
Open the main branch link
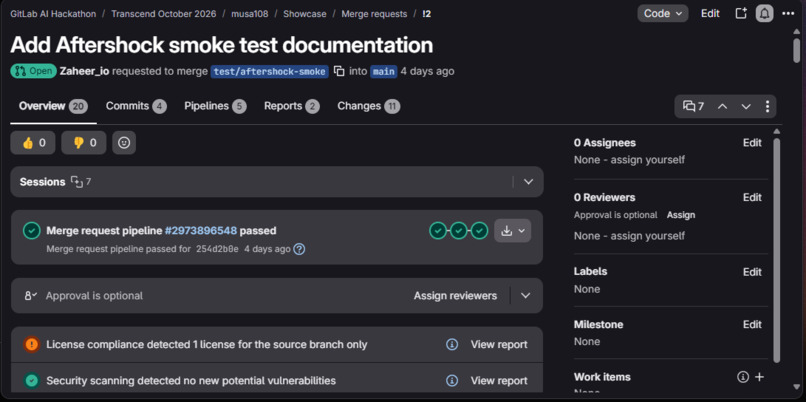pyautogui.click(x=383, y=71)
